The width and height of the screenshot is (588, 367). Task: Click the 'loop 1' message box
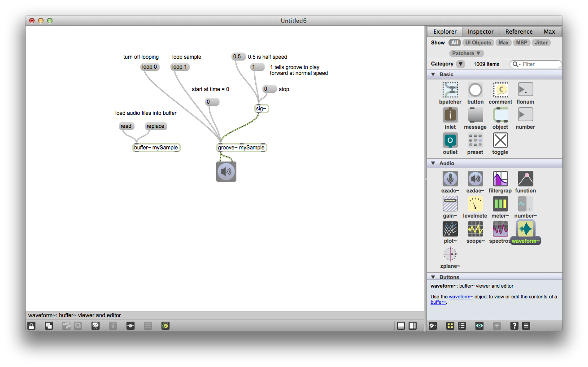point(180,67)
